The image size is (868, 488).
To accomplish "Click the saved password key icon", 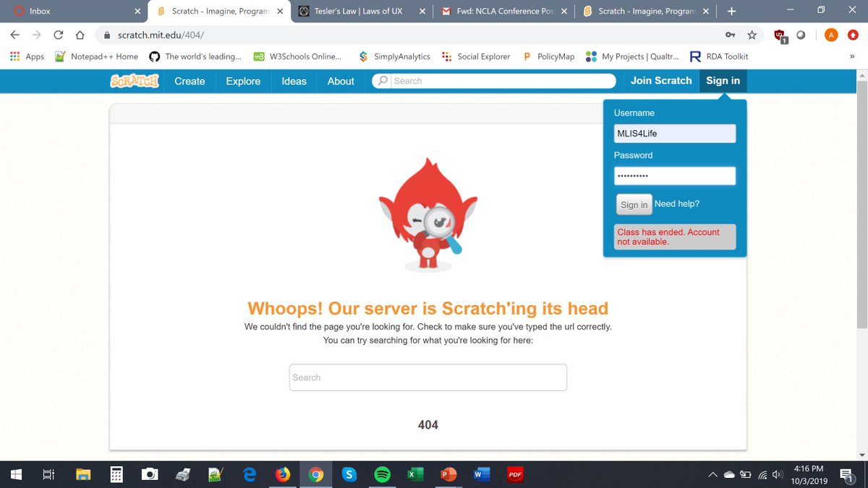I will [x=731, y=35].
